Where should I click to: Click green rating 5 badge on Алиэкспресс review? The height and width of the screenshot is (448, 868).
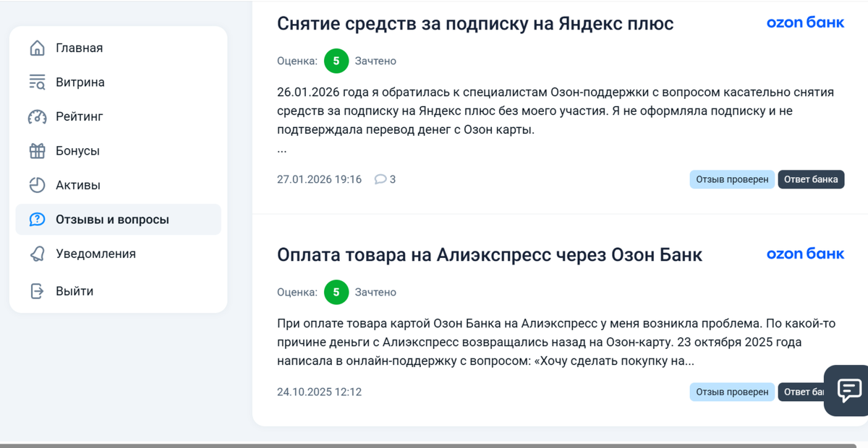coord(336,293)
